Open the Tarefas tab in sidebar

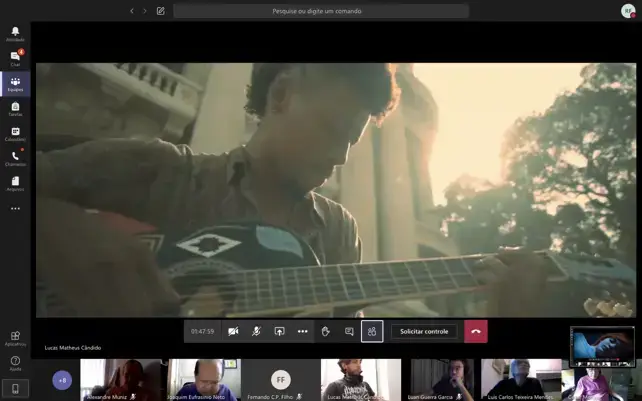15,108
